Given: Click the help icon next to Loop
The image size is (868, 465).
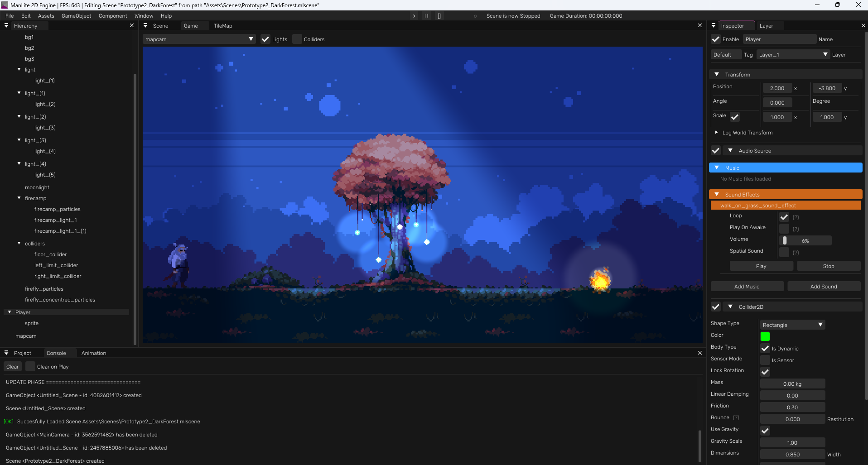Looking at the screenshot, I should [796, 217].
